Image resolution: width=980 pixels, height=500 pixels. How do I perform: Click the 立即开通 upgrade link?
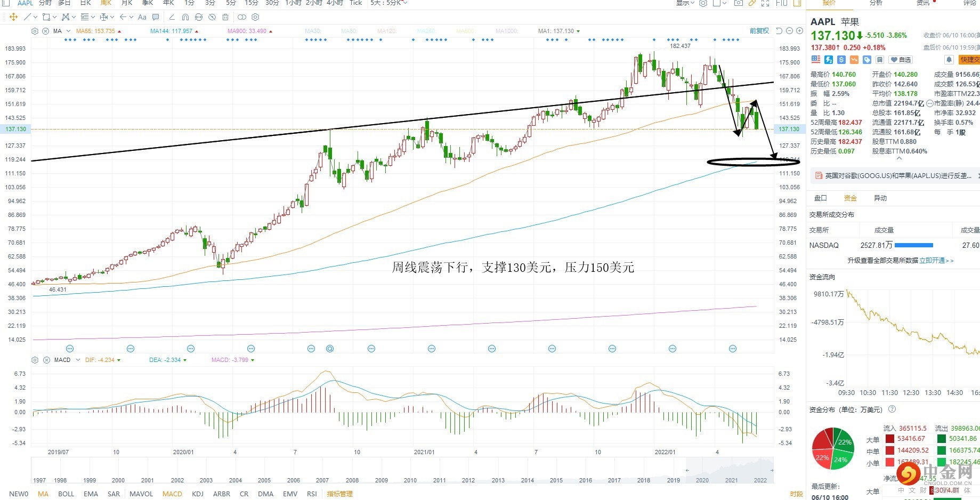coord(936,261)
